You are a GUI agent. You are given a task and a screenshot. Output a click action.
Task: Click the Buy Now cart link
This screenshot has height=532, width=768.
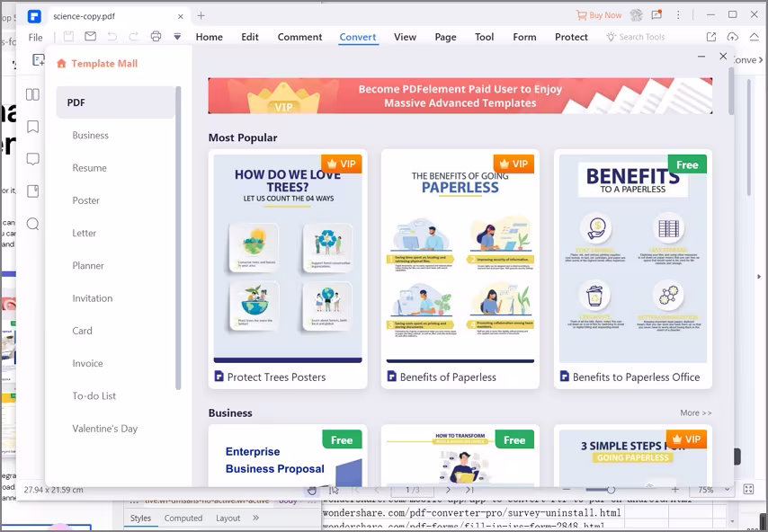point(599,15)
